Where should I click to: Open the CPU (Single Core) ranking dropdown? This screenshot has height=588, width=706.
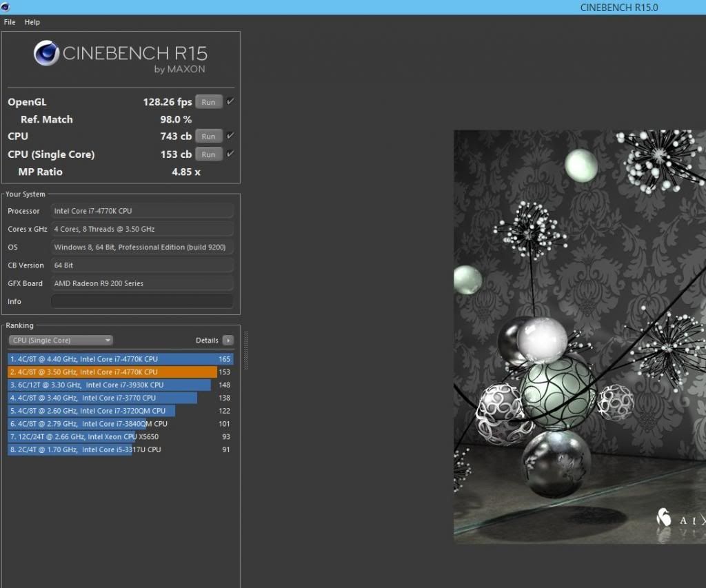(x=61, y=340)
